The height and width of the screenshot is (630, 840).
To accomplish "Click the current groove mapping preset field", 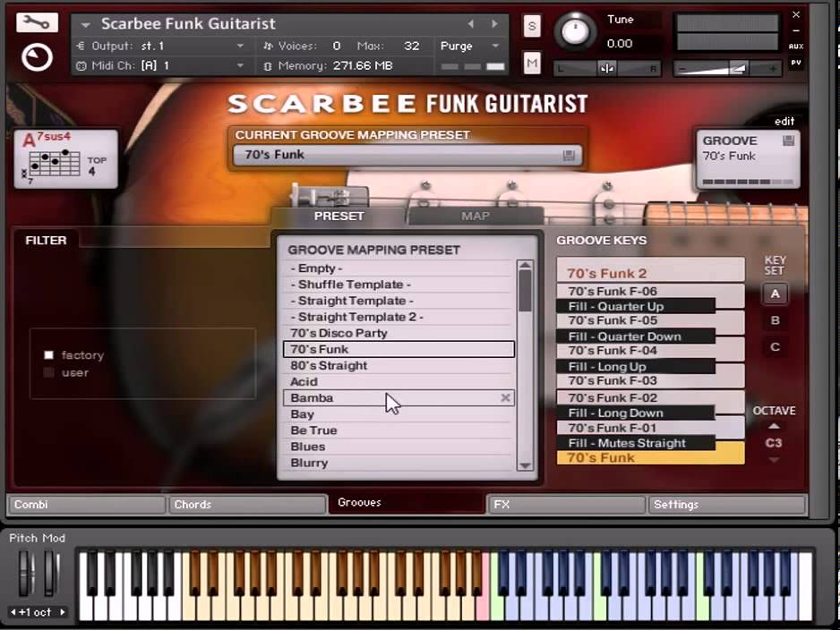I will [407, 155].
